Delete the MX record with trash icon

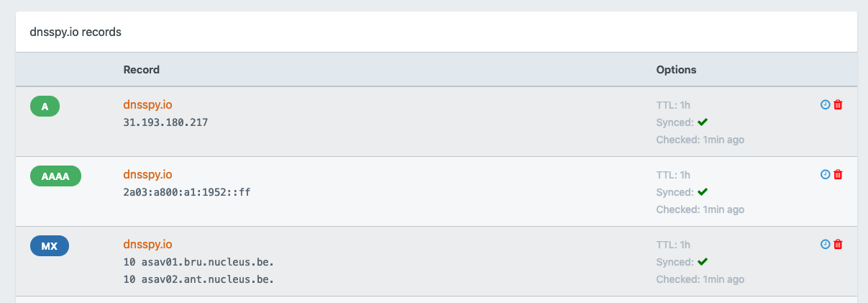click(x=838, y=244)
